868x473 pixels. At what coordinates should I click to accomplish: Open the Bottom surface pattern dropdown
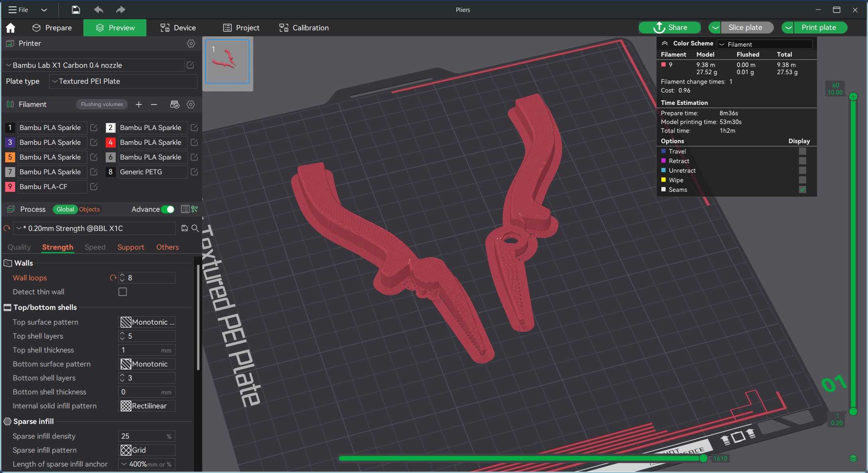tap(147, 364)
